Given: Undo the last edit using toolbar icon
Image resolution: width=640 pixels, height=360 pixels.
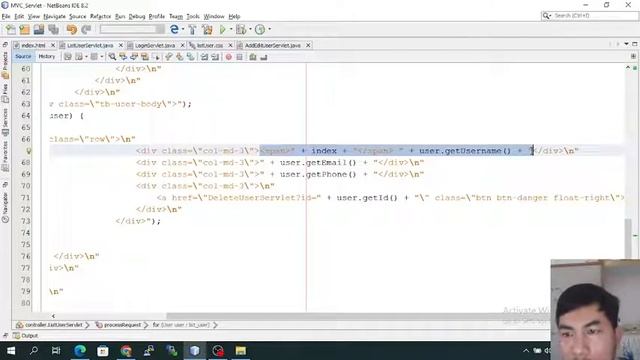Looking at the screenshot, I should 71,29.
